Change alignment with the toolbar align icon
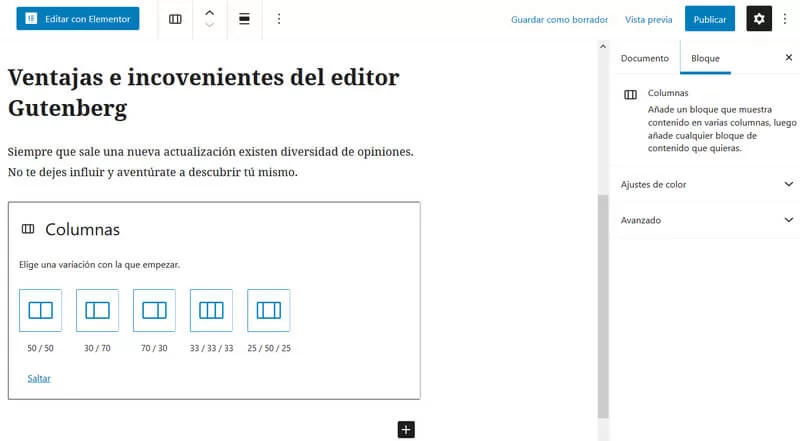This screenshot has width=800, height=441. point(244,19)
